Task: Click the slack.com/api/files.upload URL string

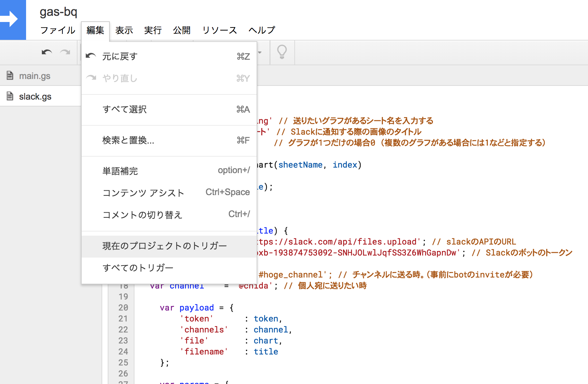Action: pos(339,242)
